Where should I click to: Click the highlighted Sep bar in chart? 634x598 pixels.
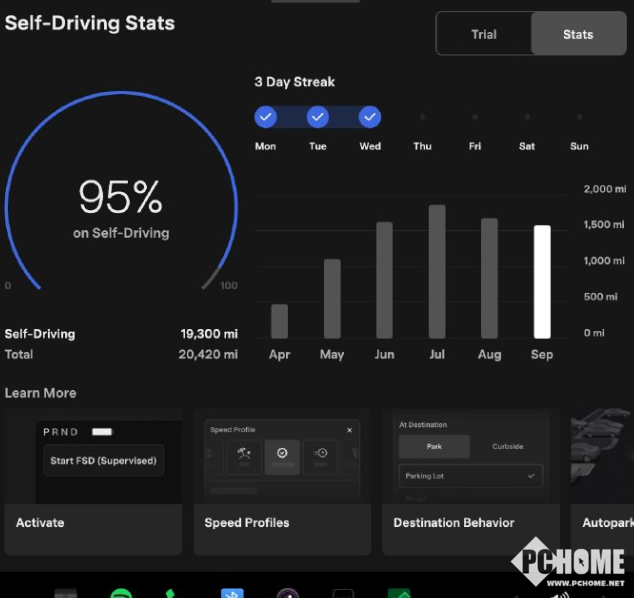point(541,282)
